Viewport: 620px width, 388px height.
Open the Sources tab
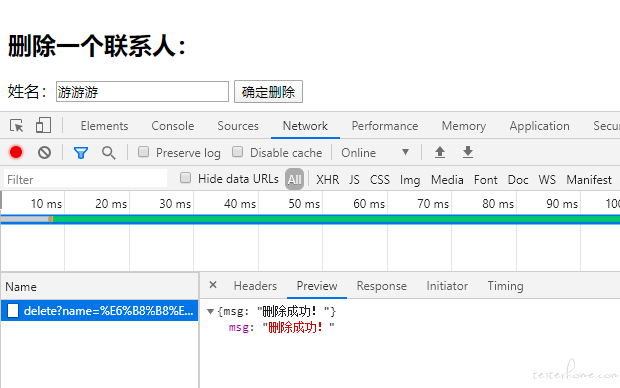pos(238,126)
